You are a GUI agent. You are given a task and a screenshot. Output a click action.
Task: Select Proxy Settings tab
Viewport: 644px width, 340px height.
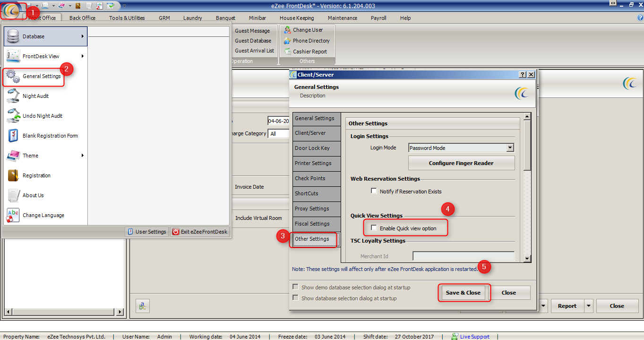click(x=316, y=209)
